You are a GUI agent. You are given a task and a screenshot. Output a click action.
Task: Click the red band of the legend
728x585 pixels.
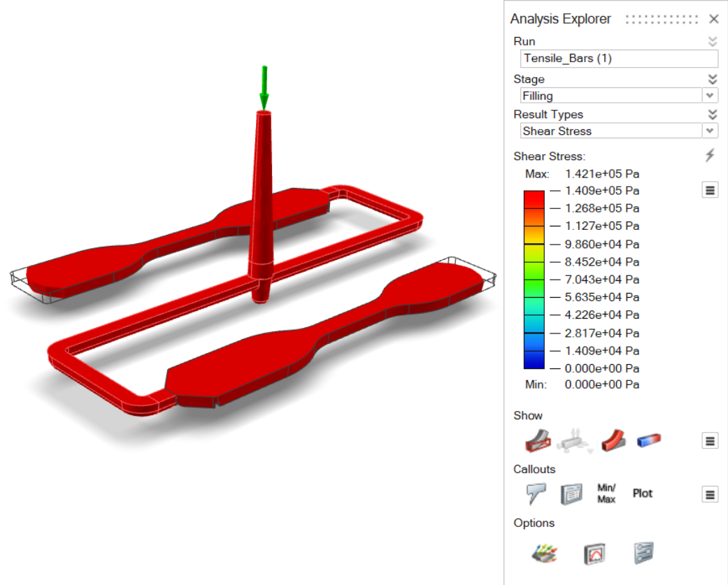pyautogui.click(x=534, y=199)
